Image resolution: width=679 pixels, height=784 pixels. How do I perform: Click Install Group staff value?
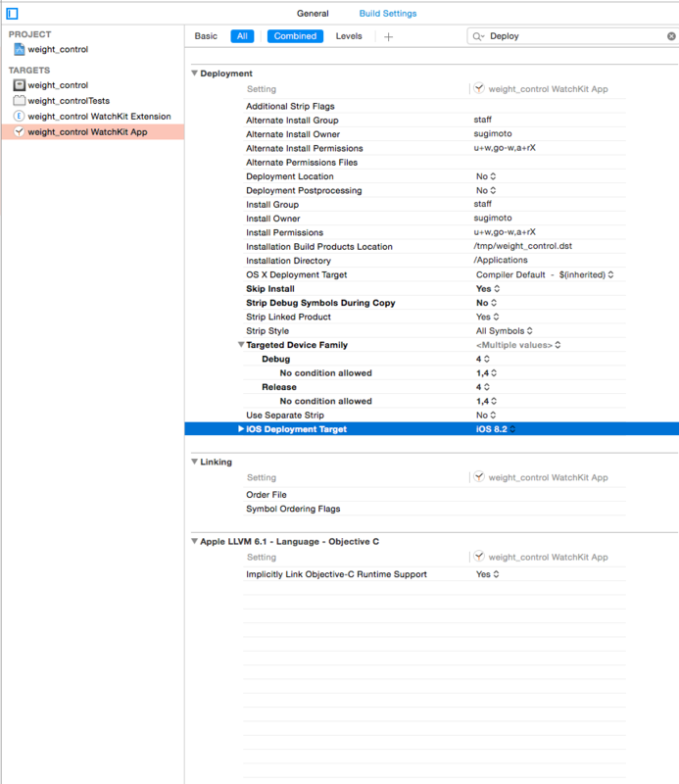coord(482,204)
